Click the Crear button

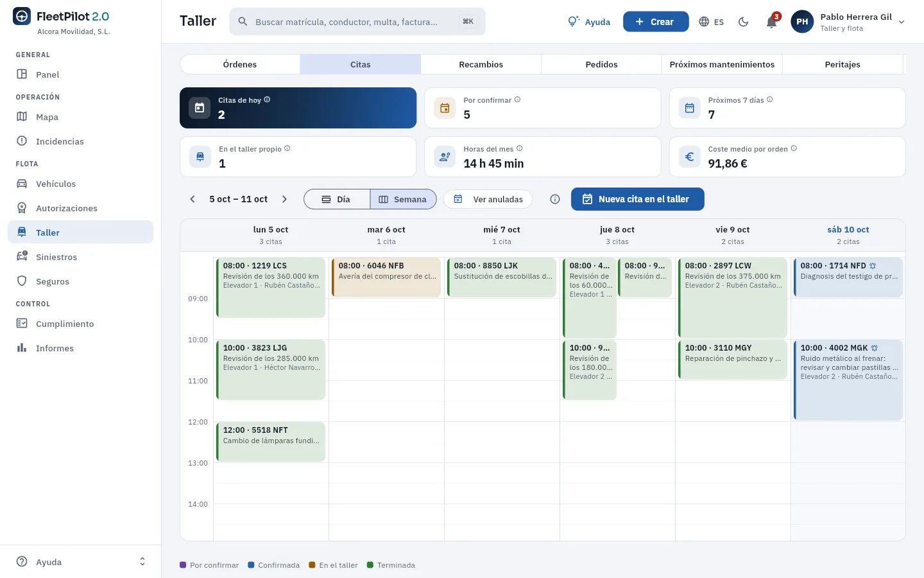(656, 22)
